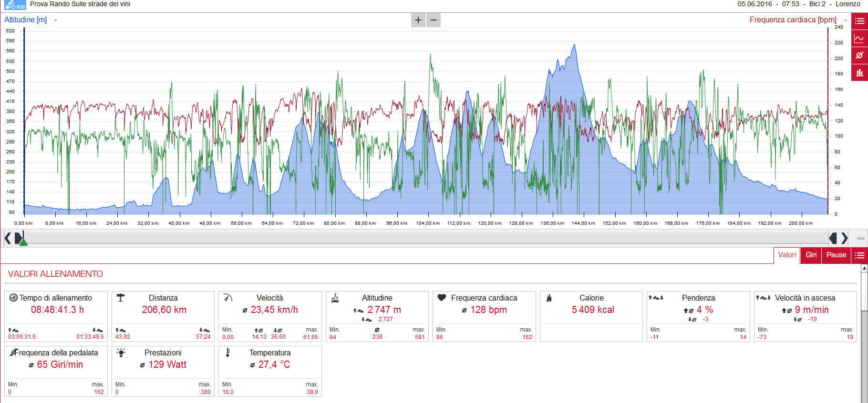868x403 pixels.
Task: Click the altitude peak near 144 km on chart
Action: (574, 45)
